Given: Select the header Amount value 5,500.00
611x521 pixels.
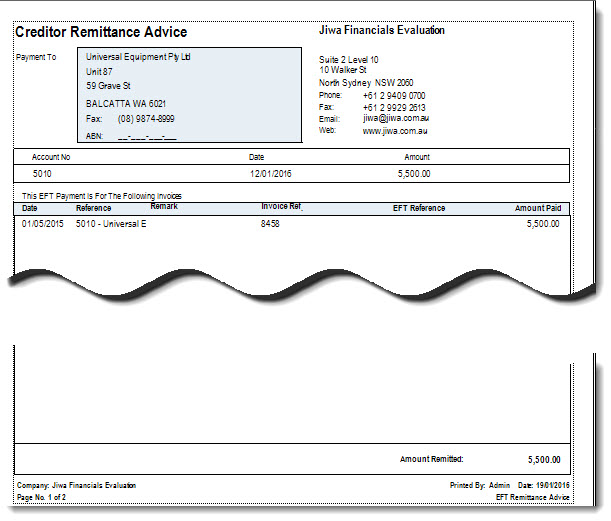Looking at the screenshot, I should pos(414,174).
